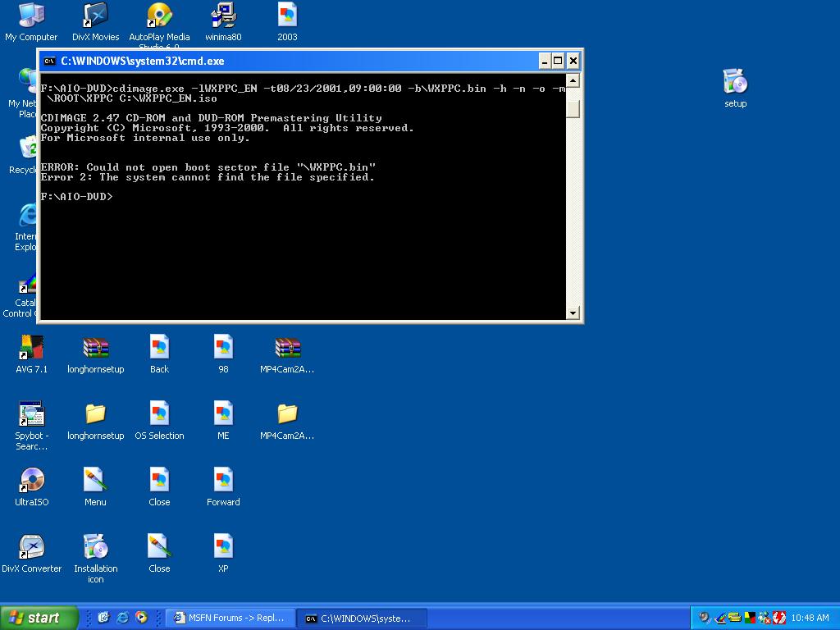Click the "Error 2: The system cannot find" line
The width and height of the screenshot is (840, 630).
point(208,177)
